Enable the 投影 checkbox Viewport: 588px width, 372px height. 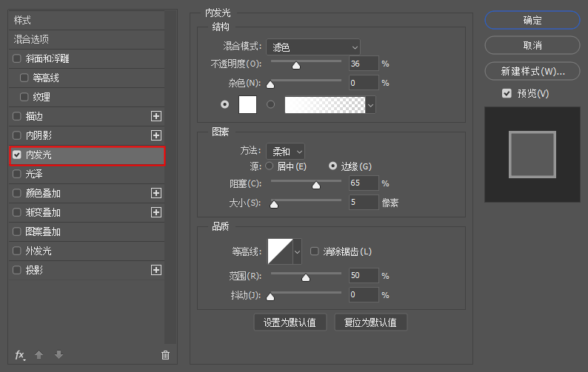coord(17,270)
